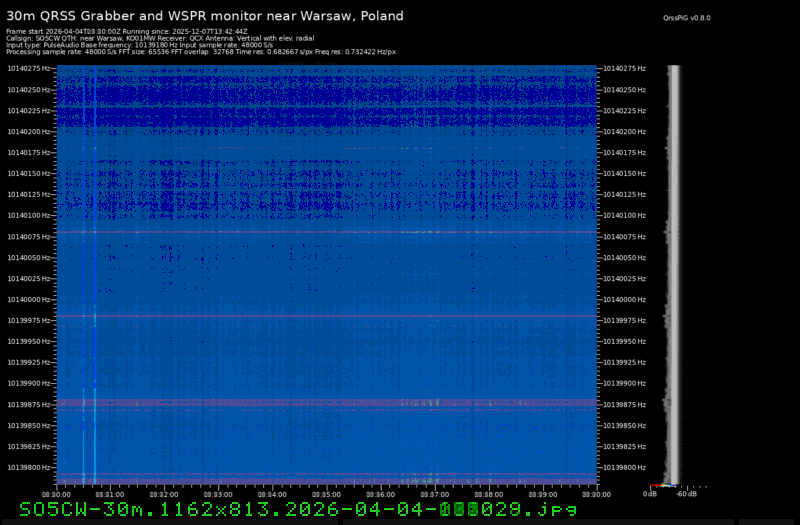Screen dimensions: 800x525
Task: Click the "Callsign: SO5CW" header text
Action: 32,38
